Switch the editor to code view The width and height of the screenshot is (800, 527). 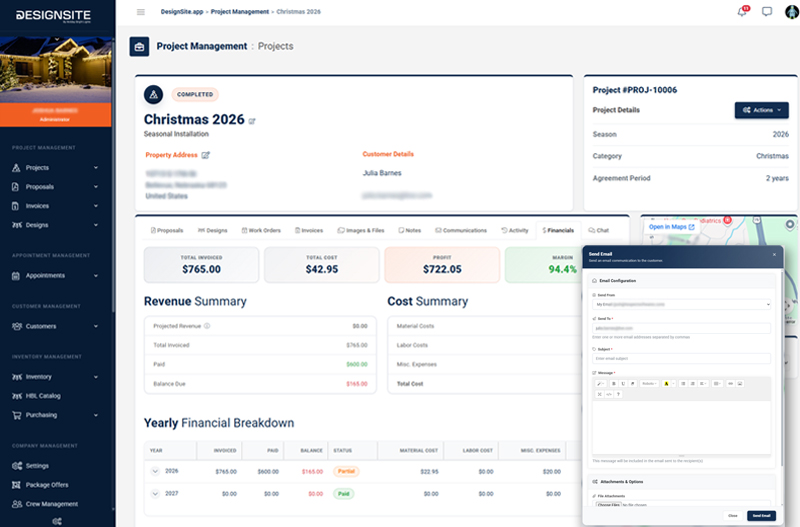click(609, 394)
